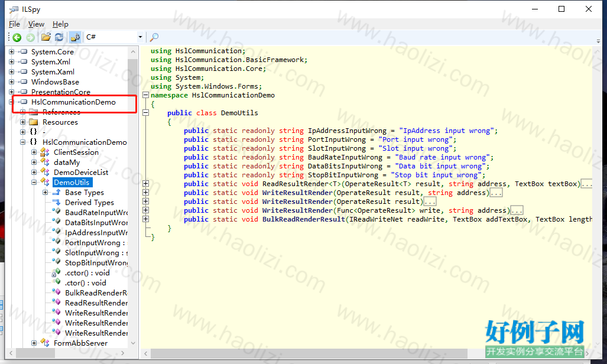Expand the WindowsBase assembly node
Image resolution: width=607 pixels, height=364 pixels.
click(x=11, y=82)
